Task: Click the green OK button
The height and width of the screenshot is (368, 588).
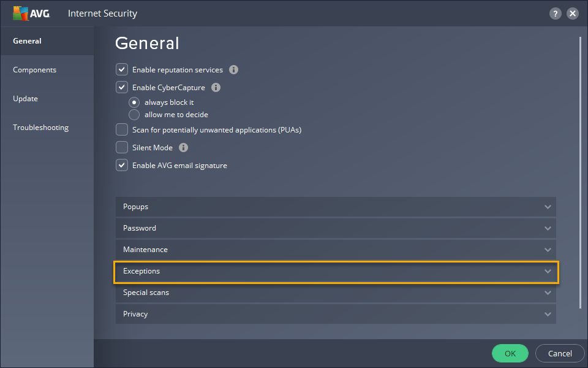Action: click(x=510, y=353)
